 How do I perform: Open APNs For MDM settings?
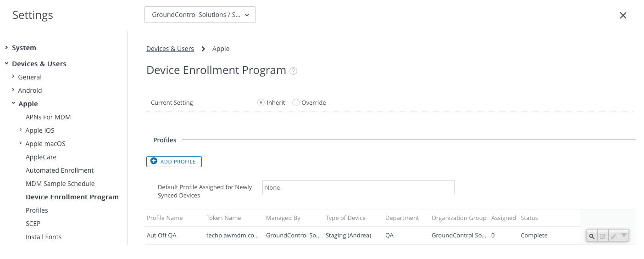click(48, 117)
